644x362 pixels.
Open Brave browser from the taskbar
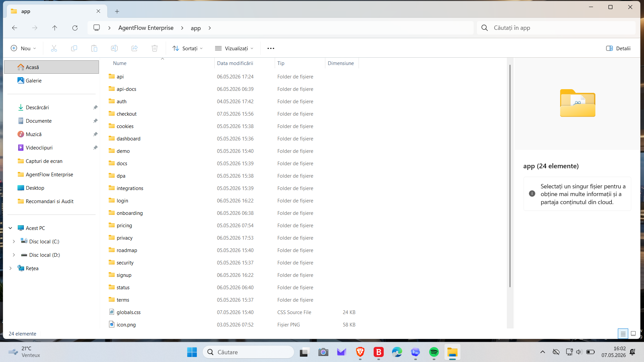[x=360, y=352]
